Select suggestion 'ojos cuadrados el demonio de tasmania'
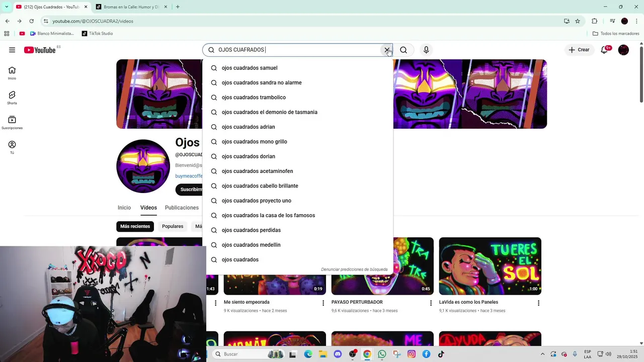 tap(298, 112)
